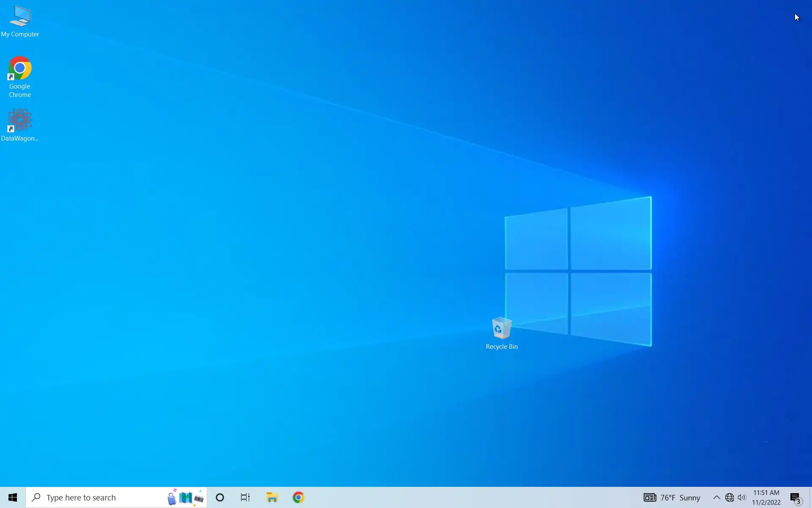Launch Chrome from the taskbar
The height and width of the screenshot is (508, 812).
(x=298, y=497)
